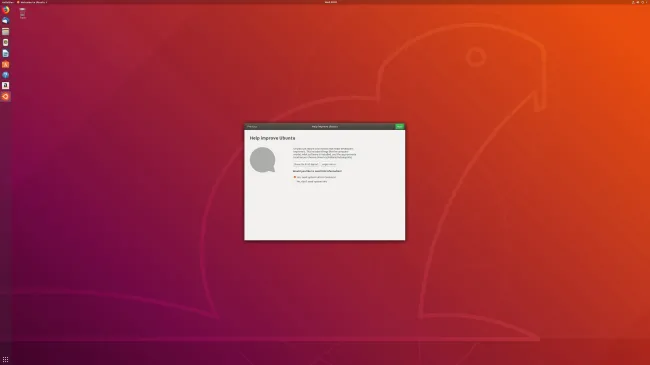Open the clock in the top bar
This screenshot has width=650, height=365.
point(330,2)
